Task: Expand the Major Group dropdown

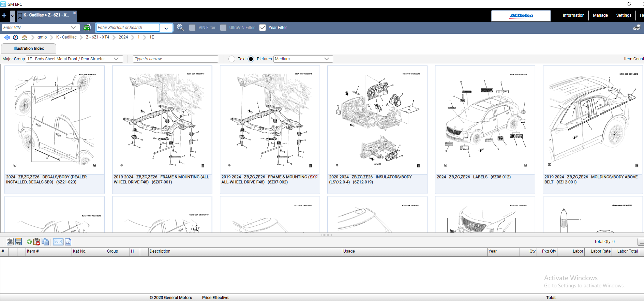Action: pos(116,59)
